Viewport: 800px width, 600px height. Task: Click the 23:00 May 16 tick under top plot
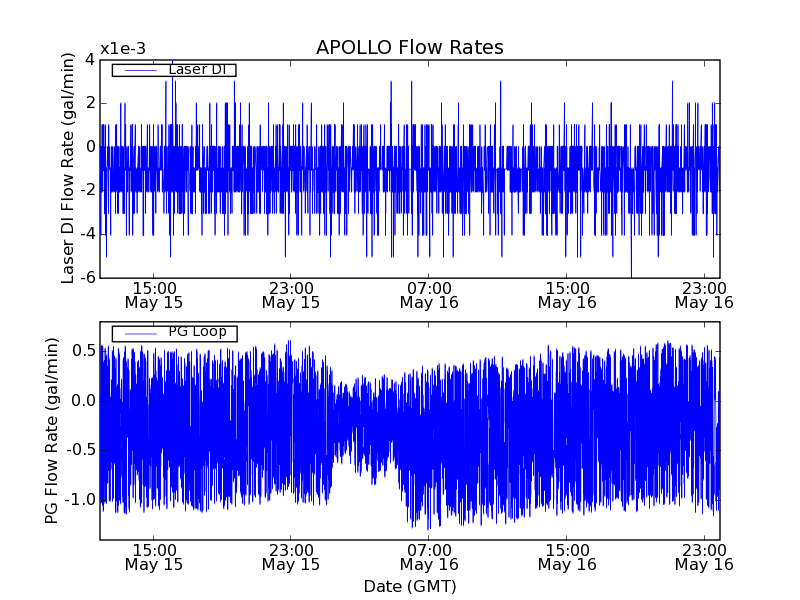704,294
